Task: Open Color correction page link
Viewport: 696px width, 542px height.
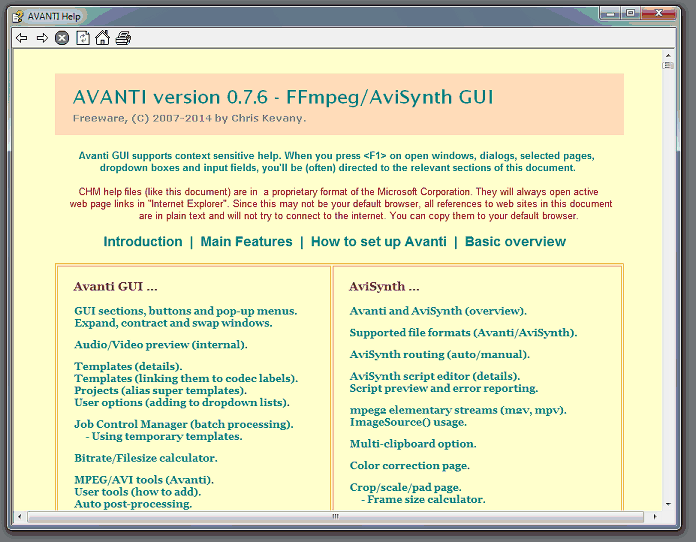Action: pos(410,465)
